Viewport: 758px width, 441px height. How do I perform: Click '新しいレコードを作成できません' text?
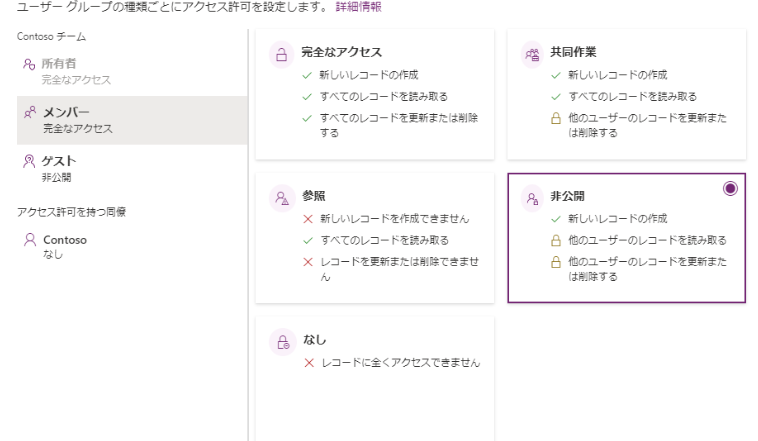coord(394,219)
